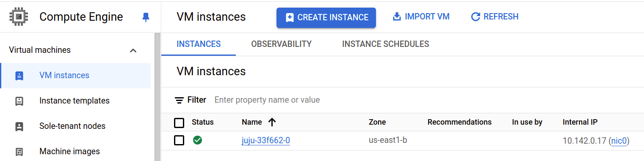Image resolution: width=644 pixels, height=161 pixels.
Task: Tick the select-all checkbox in table header
Action: click(179, 123)
